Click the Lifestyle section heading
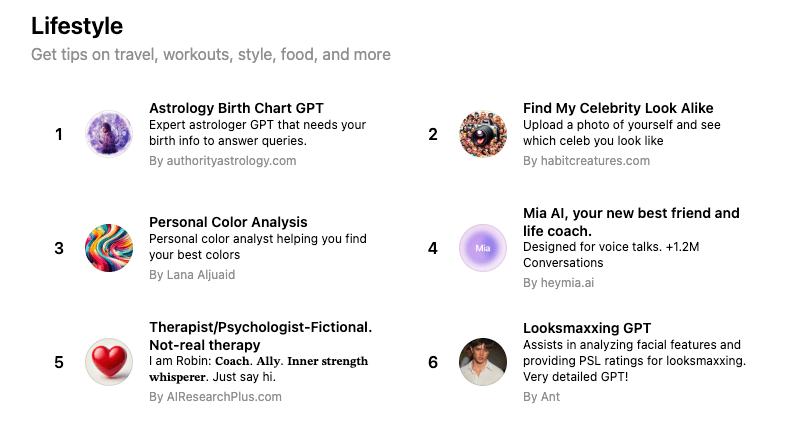 click(x=77, y=25)
